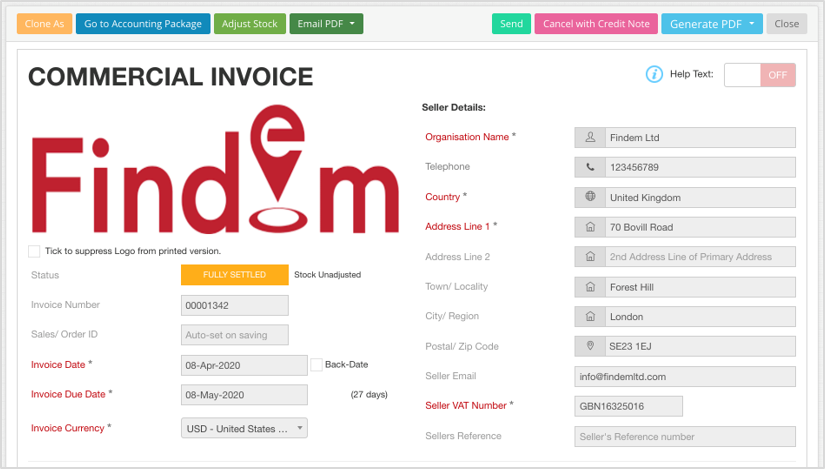The height and width of the screenshot is (469, 825).
Task: Click the COMMERCIAL INVOICE title
Action: [170, 77]
